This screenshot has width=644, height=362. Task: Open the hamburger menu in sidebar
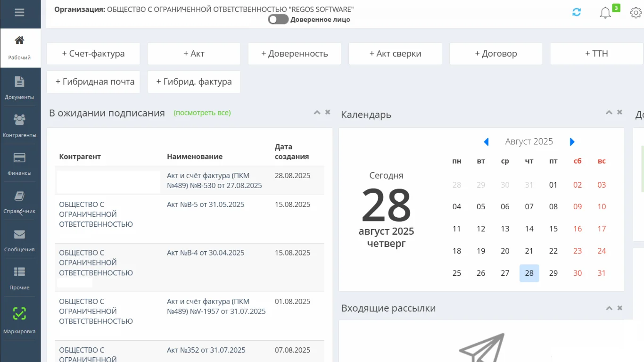click(x=19, y=13)
